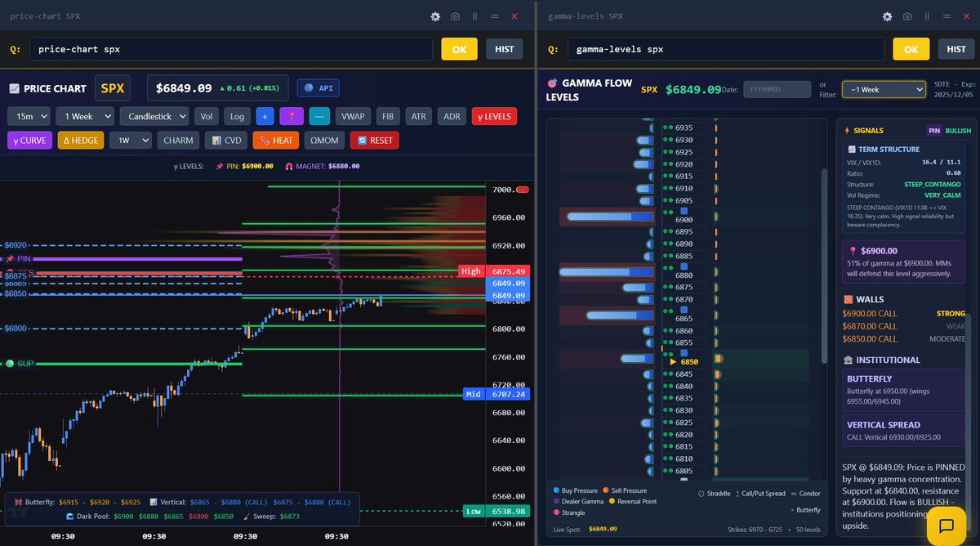
Task: Click the High 6875.49 price label
Action: click(495, 271)
